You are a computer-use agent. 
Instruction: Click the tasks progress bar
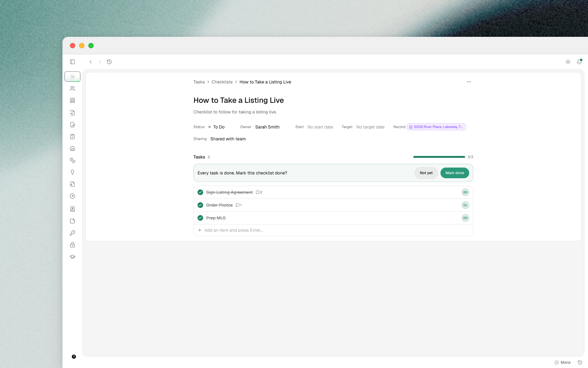439,157
